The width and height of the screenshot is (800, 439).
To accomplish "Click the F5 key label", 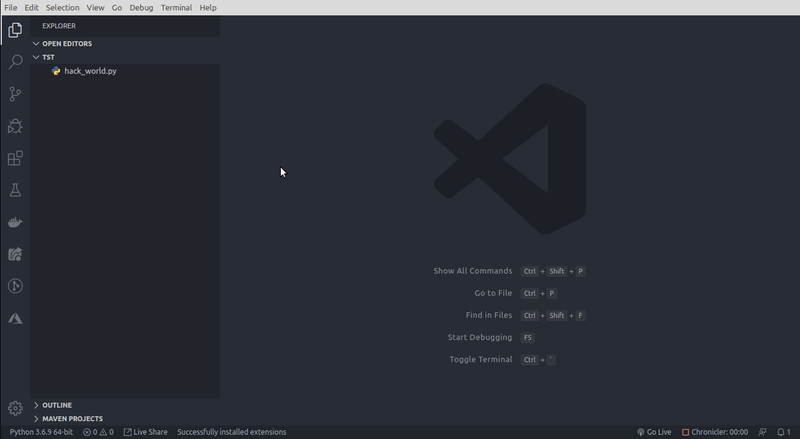I will click(x=528, y=337).
